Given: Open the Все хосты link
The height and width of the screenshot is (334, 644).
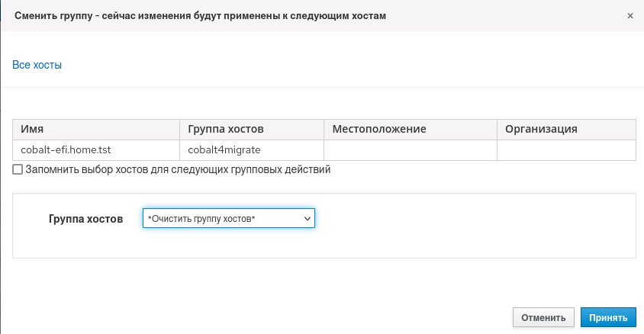Looking at the screenshot, I should 37,66.
